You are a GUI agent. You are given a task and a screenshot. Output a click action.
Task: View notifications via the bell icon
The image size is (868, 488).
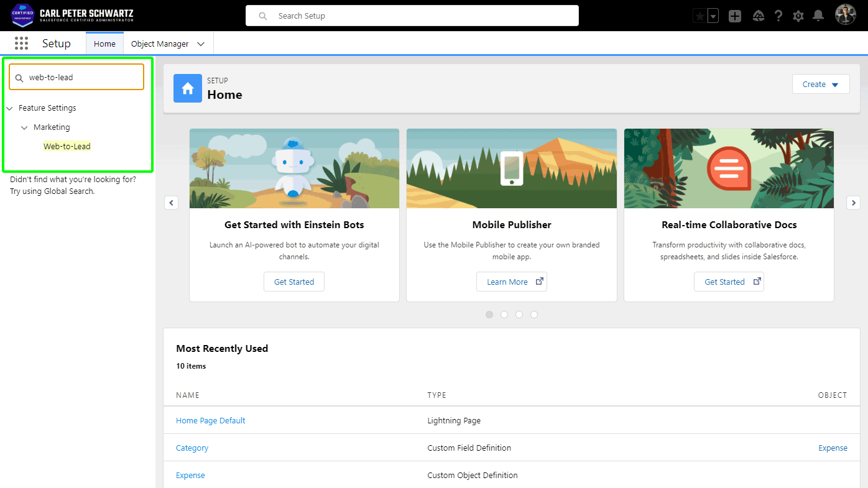click(x=818, y=16)
